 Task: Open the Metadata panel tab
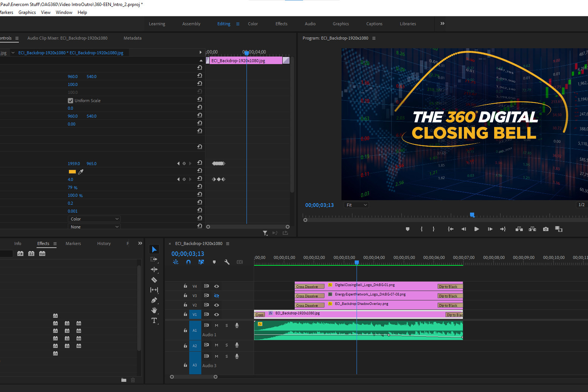pos(133,38)
